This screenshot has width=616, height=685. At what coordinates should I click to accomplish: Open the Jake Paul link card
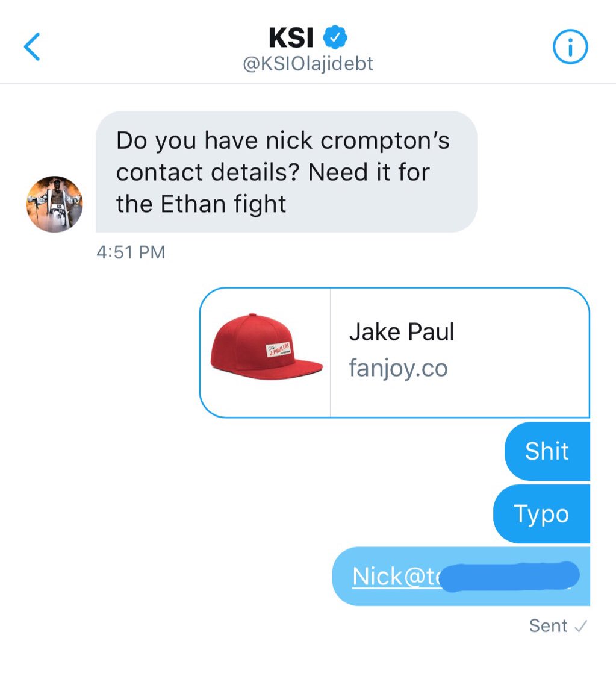[x=394, y=352]
